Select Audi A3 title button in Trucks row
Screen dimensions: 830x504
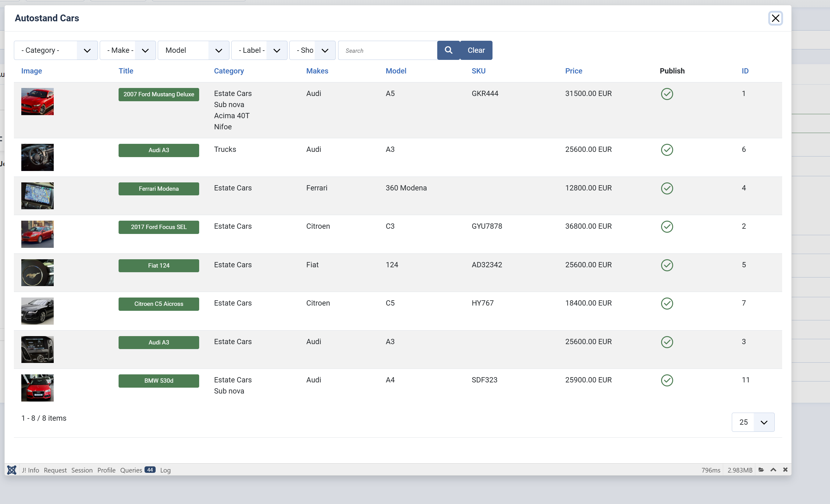[159, 150]
